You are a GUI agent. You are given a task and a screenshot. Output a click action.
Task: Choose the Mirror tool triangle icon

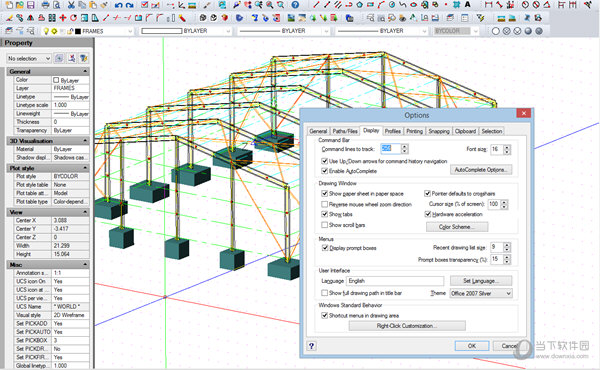click(x=31, y=18)
